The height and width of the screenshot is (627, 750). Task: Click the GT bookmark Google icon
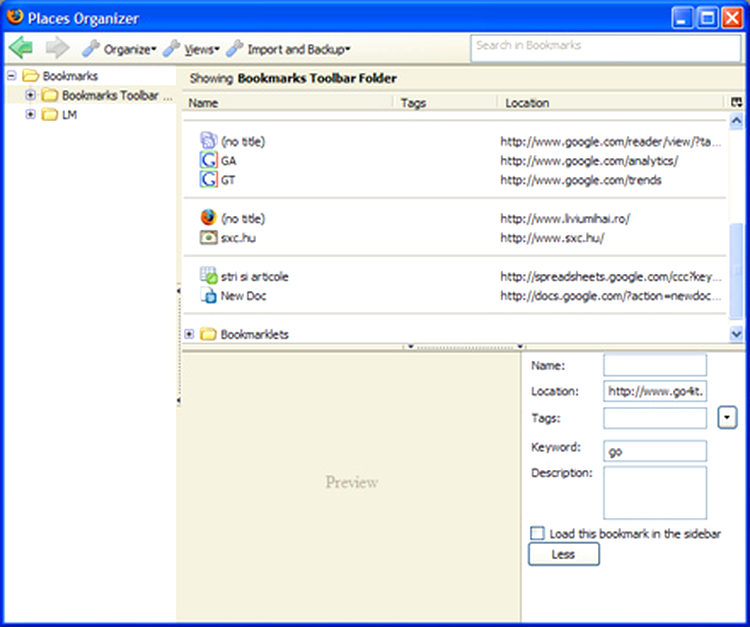(208, 179)
